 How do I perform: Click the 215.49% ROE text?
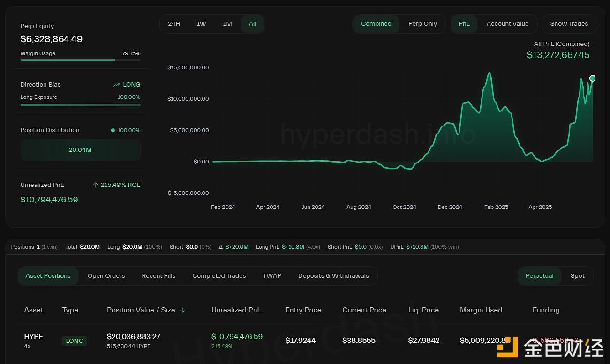point(120,185)
